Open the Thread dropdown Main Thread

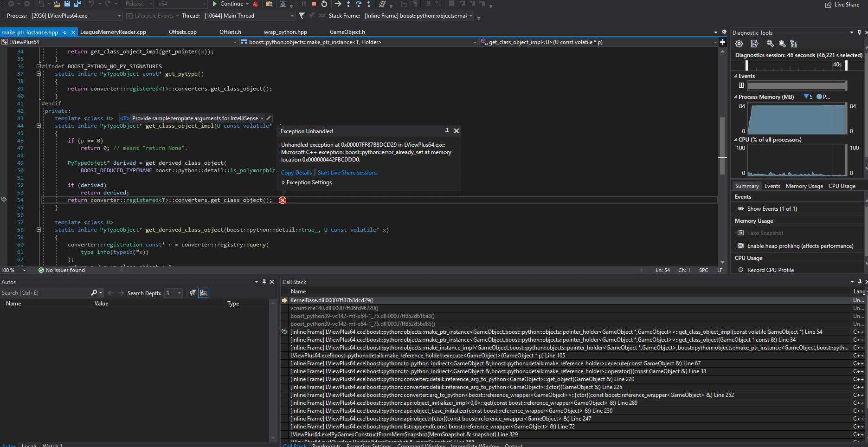tap(249, 16)
